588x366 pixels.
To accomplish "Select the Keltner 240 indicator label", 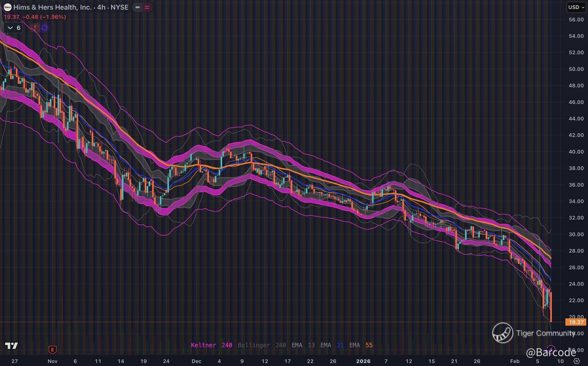I will 211,345.
